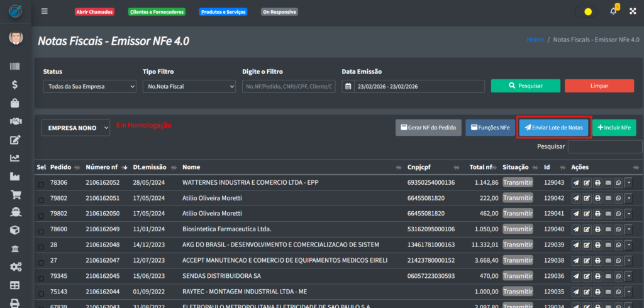Open the notifications bell icon
The image size is (644, 308).
coord(613,11)
